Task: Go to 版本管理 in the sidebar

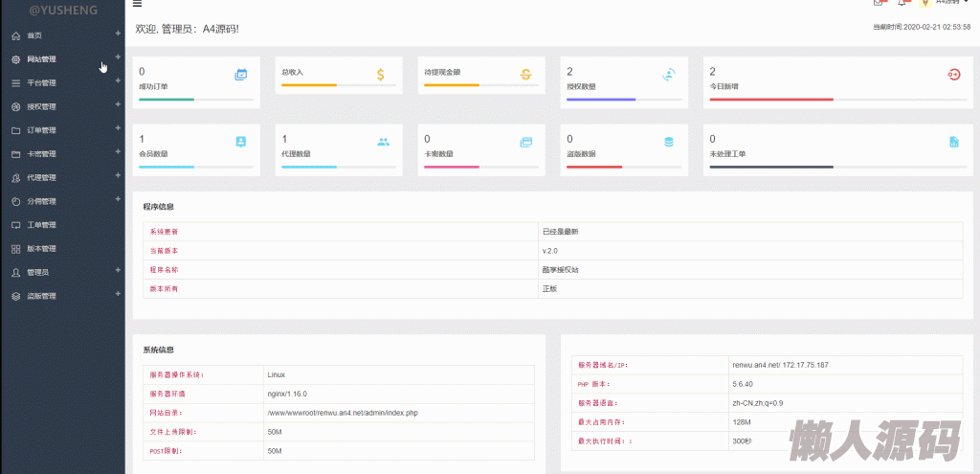Action: (x=41, y=249)
